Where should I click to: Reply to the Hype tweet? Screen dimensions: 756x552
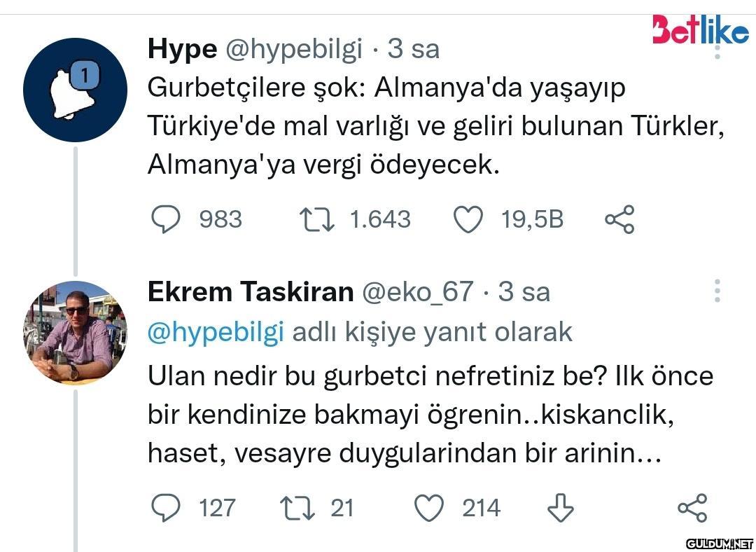[167, 219]
